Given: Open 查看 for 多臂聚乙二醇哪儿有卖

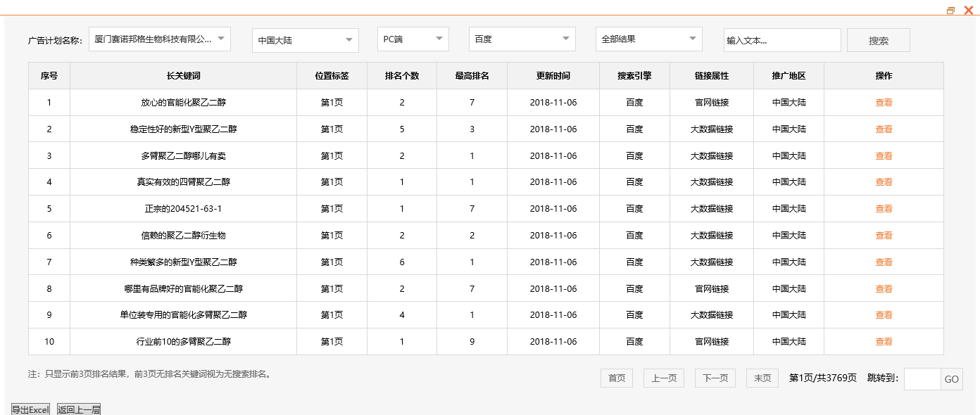Looking at the screenshot, I should (883, 155).
